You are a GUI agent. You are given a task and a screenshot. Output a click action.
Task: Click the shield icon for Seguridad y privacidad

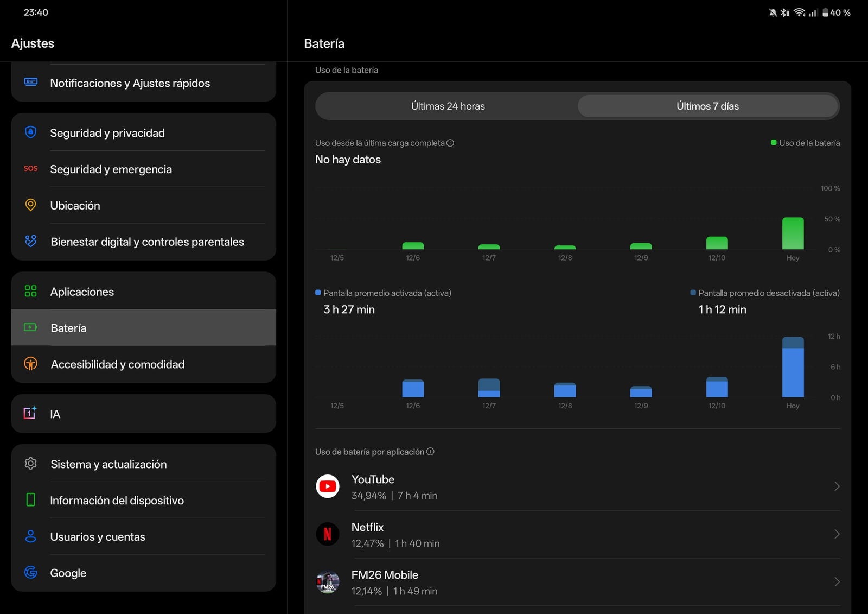click(31, 132)
